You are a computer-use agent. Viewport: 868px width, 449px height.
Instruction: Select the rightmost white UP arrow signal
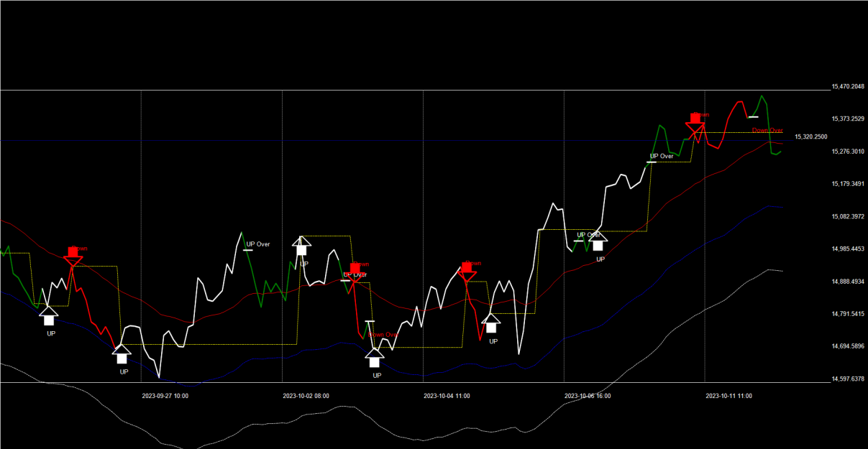(598, 241)
